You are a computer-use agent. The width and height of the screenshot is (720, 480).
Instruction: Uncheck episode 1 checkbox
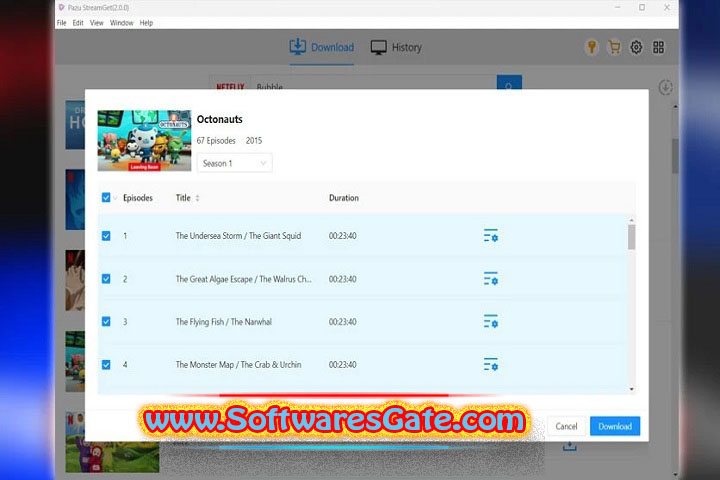coord(106,236)
